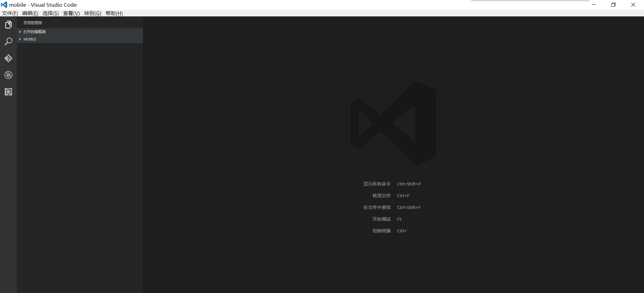
Task: Open the 转到(G) menu
Action: pos(93,13)
